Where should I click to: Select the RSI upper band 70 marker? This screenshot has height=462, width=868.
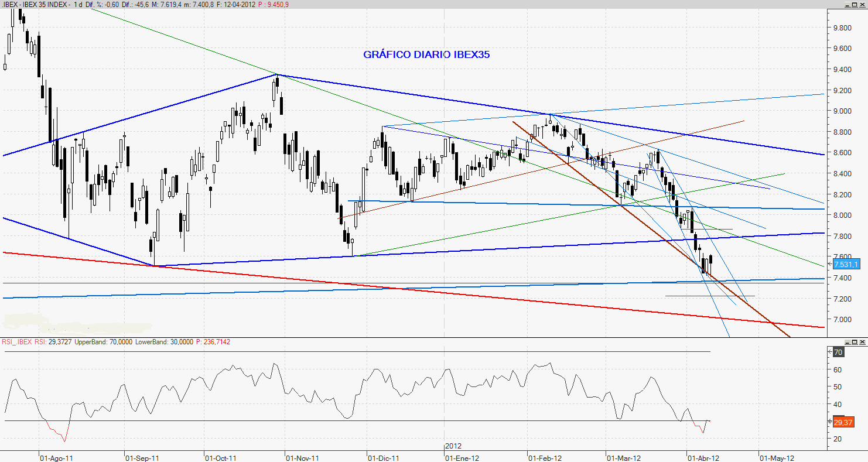(837, 352)
